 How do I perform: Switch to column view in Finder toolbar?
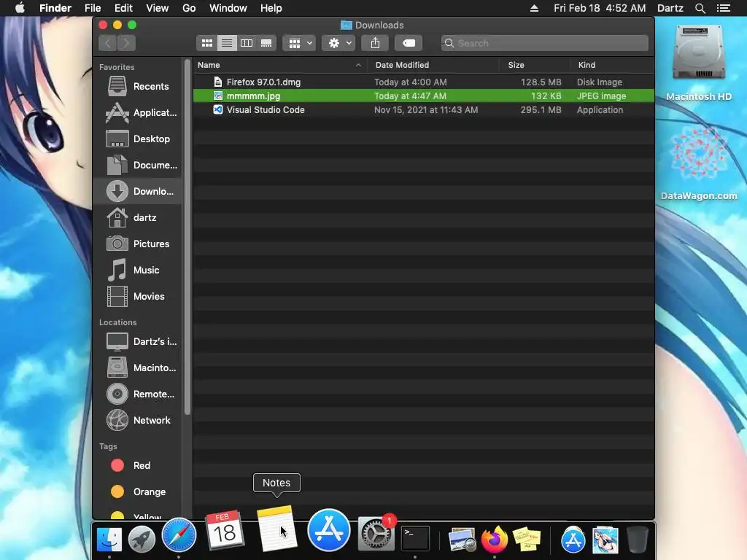pyautogui.click(x=247, y=43)
